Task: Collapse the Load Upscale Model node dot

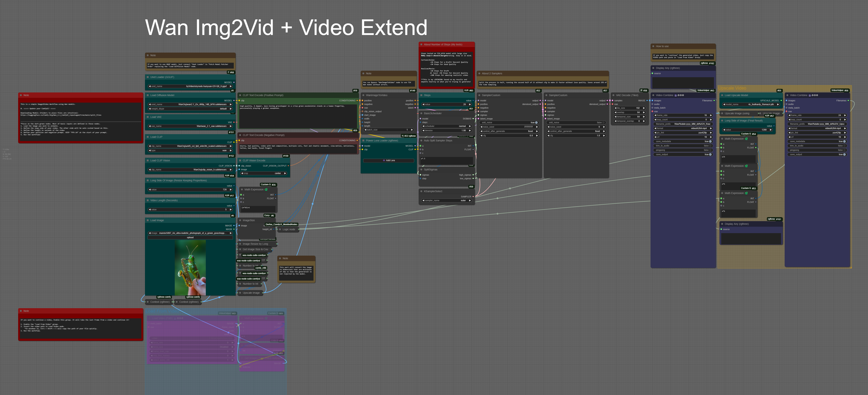Action: (x=722, y=95)
